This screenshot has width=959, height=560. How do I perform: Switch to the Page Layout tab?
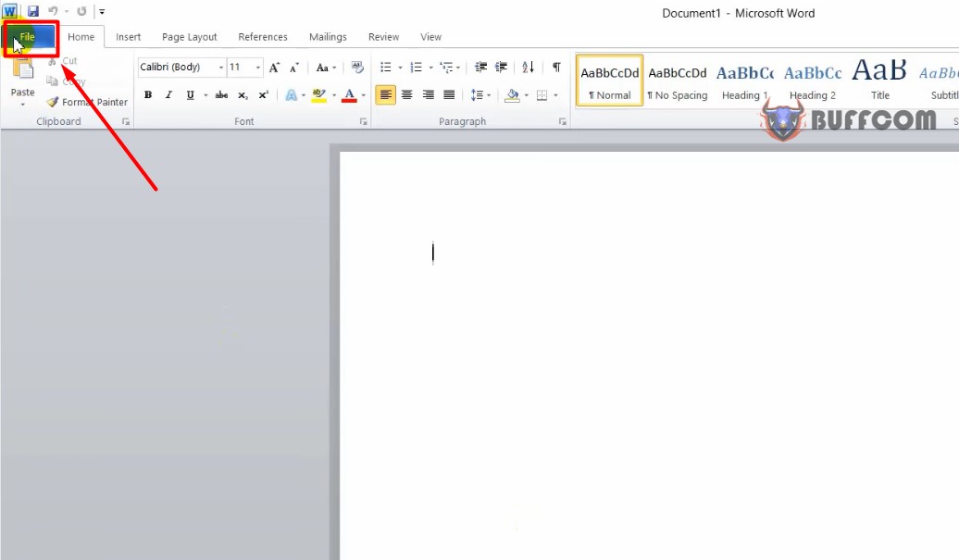click(x=190, y=37)
